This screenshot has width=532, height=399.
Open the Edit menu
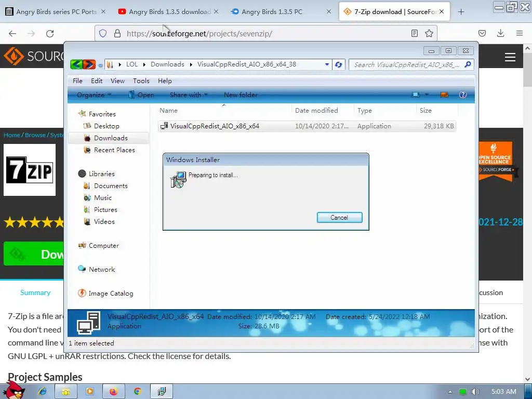point(96,81)
